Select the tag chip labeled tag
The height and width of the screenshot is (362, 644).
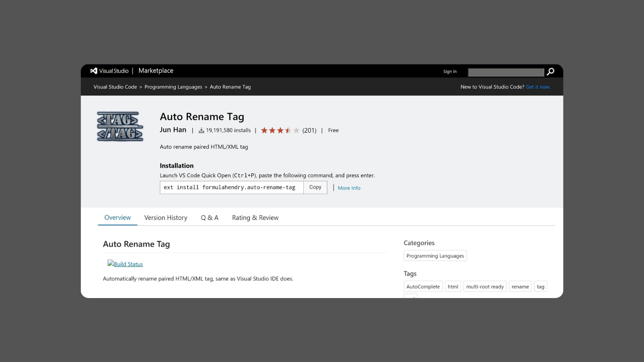coord(541,286)
